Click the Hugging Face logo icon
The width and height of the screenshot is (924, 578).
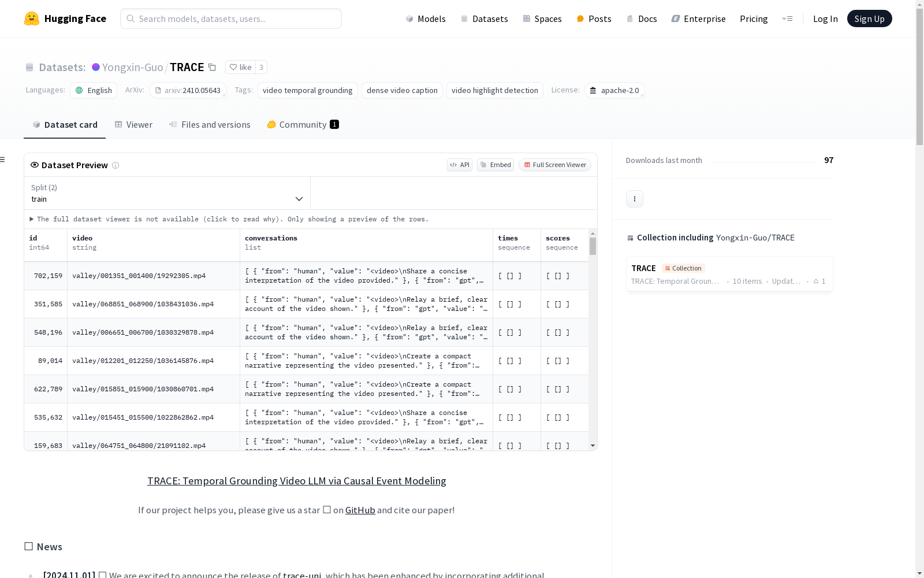pos(32,18)
